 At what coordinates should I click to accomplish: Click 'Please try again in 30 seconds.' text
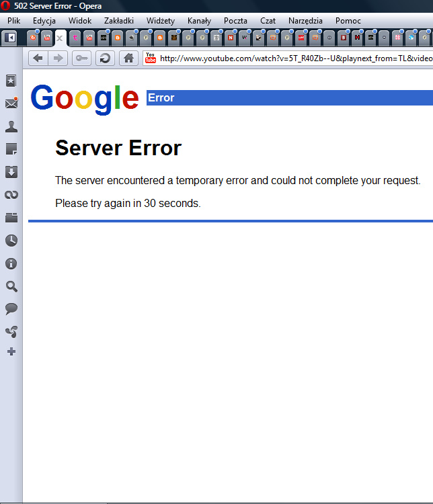pos(128,204)
